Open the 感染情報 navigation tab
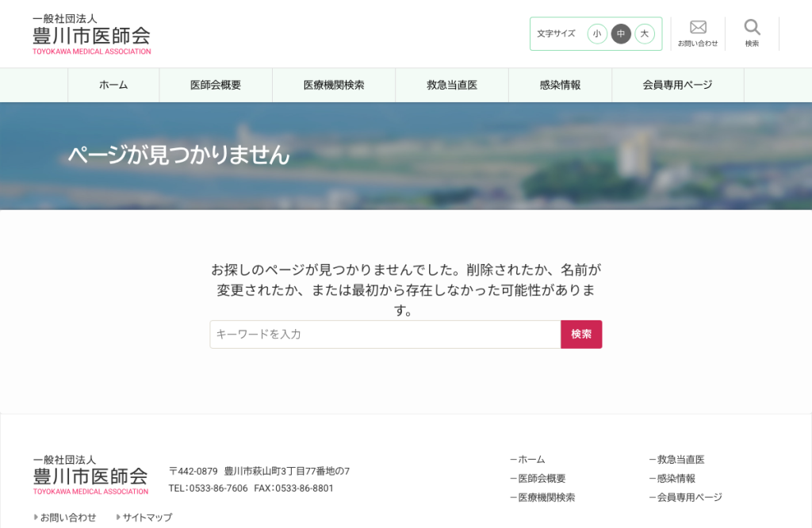The width and height of the screenshot is (812, 528). (561, 85)
